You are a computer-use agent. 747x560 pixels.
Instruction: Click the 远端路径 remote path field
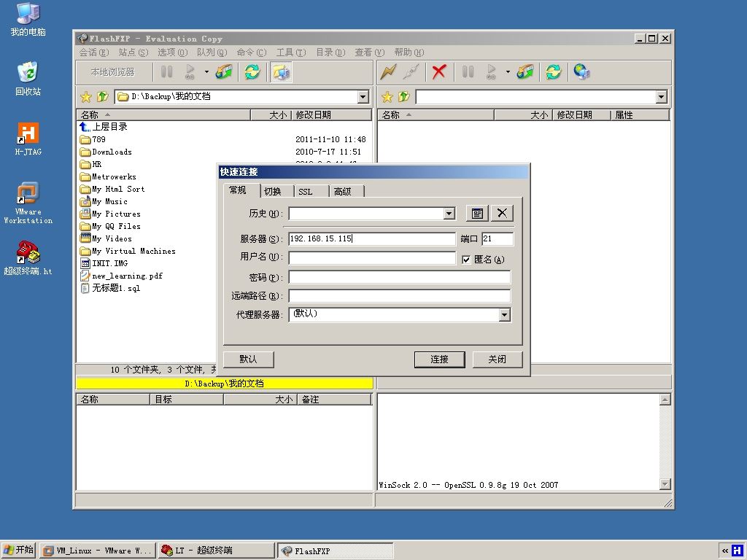(400, 296)
